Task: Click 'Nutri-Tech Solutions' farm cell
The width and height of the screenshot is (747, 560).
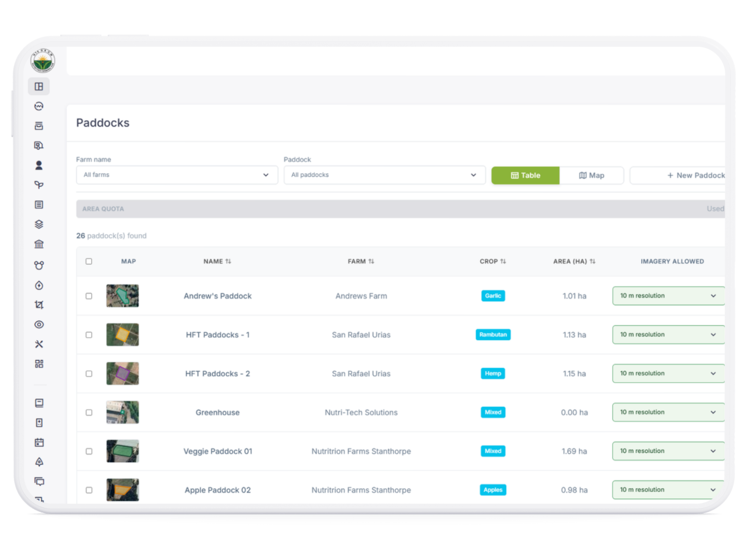Action: click(361, 413)
